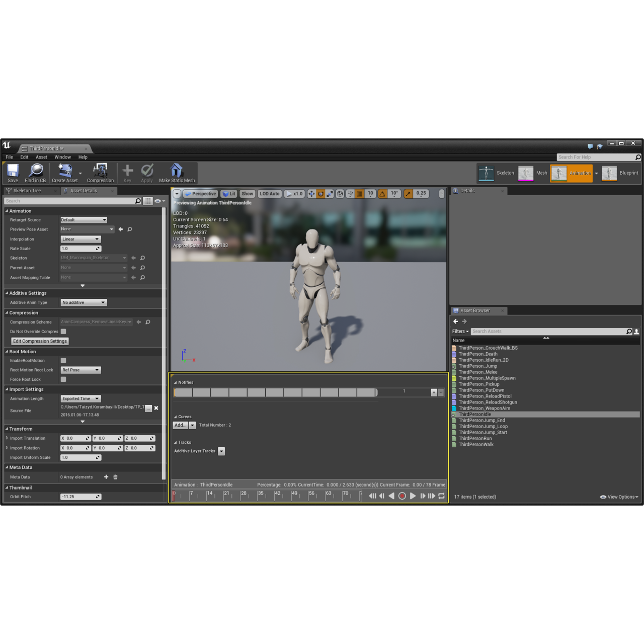Clear the Source File path

point(156,408)
